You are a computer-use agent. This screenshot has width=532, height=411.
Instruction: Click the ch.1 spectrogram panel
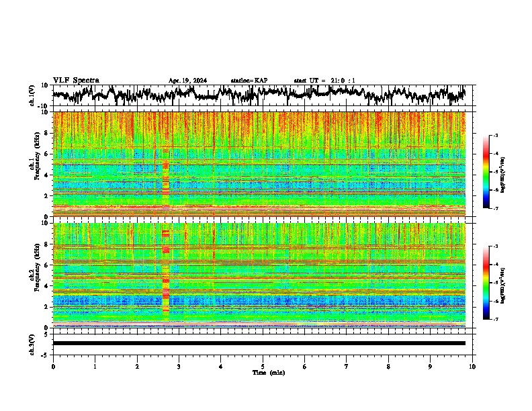259,164
